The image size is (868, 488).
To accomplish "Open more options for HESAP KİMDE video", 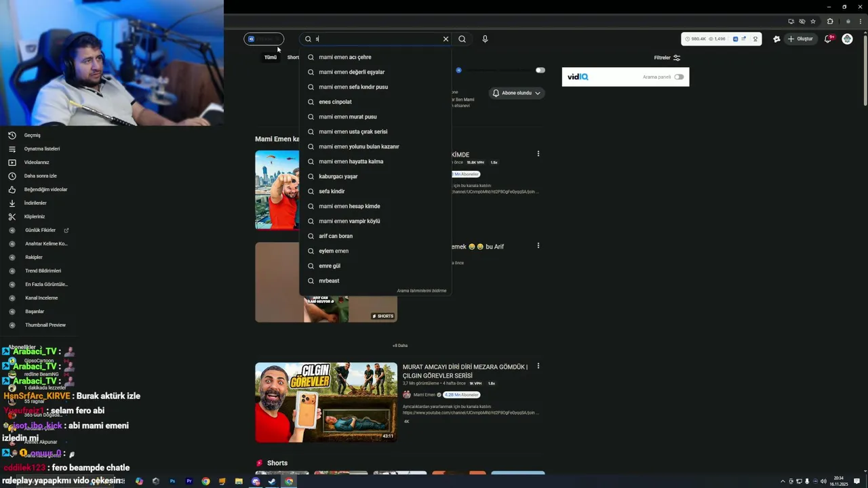I will click(538, 154).
